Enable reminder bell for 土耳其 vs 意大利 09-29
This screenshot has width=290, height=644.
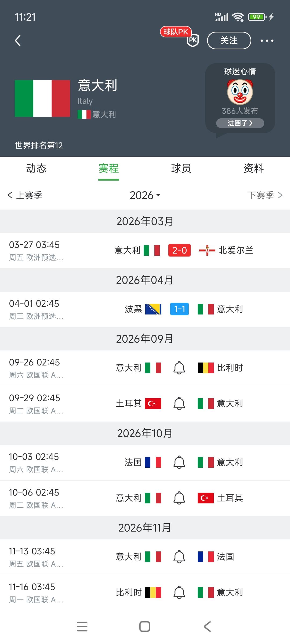pyautogui.click(x=179, y=404)
